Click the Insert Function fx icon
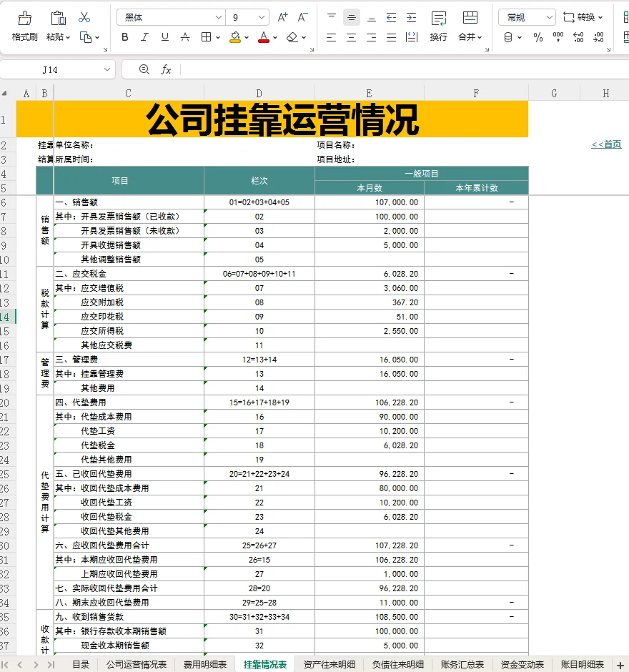 [x=166, y=69]
